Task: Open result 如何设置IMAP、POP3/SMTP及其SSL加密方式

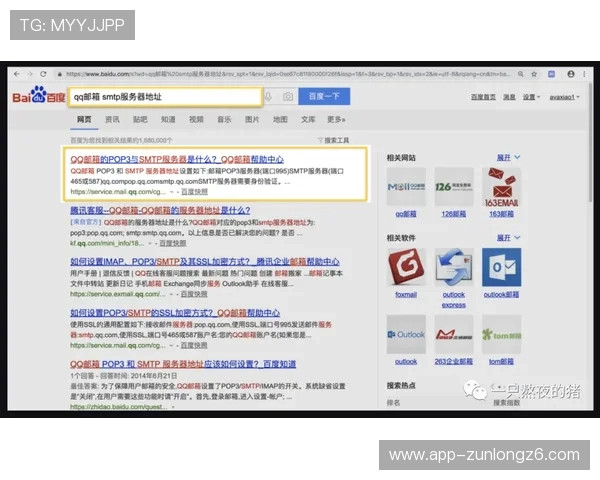Action: point(205,262)
